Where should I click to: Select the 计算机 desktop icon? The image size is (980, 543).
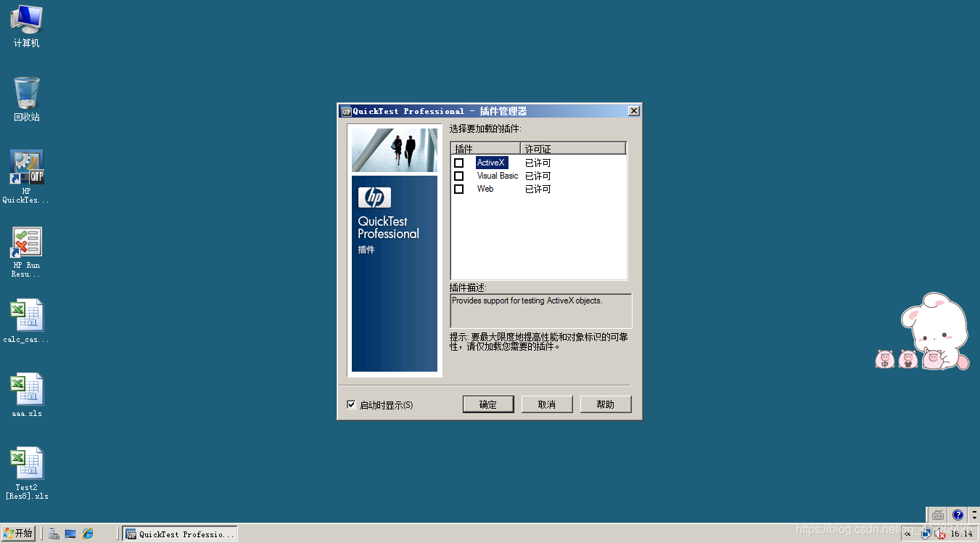(x=27, y=26)
